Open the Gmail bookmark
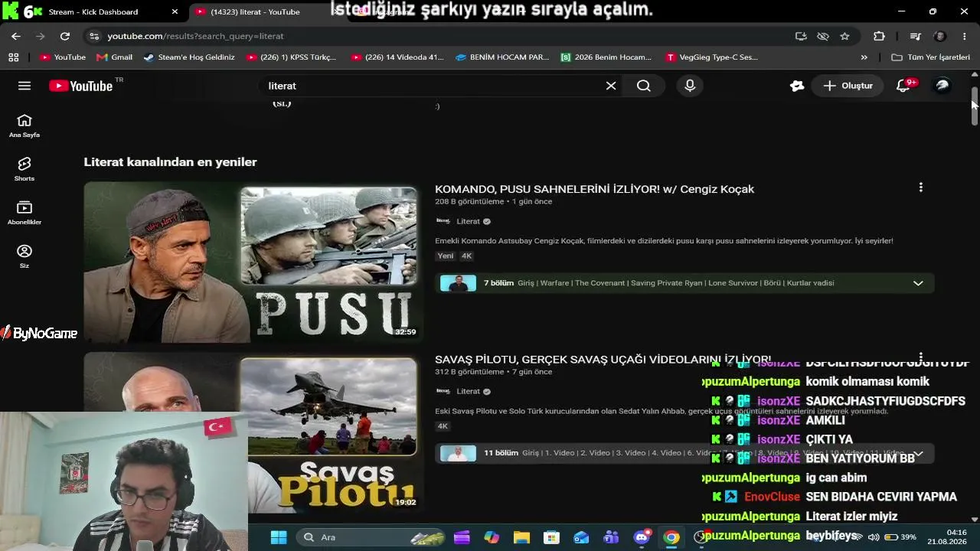The height and width of the screenshot is (551, 980). [x=115, y=57]
